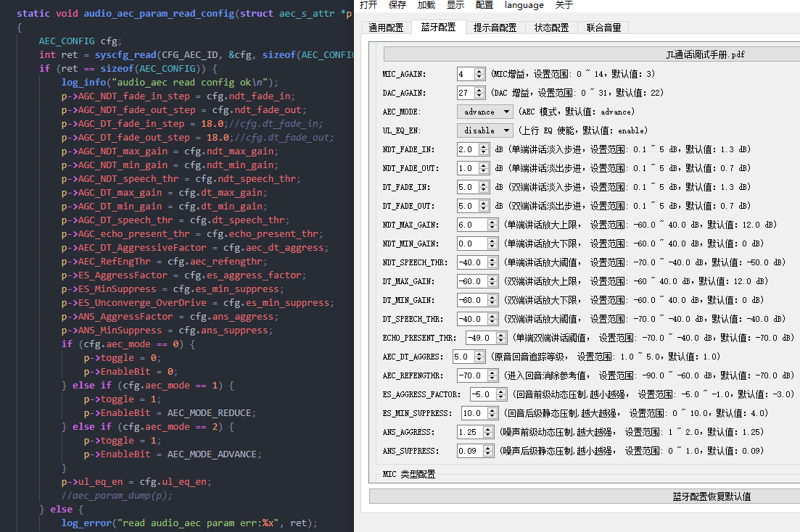Click the MIC_AGAIN spinner arrows
800x532 pixels.
coord(479,74)
